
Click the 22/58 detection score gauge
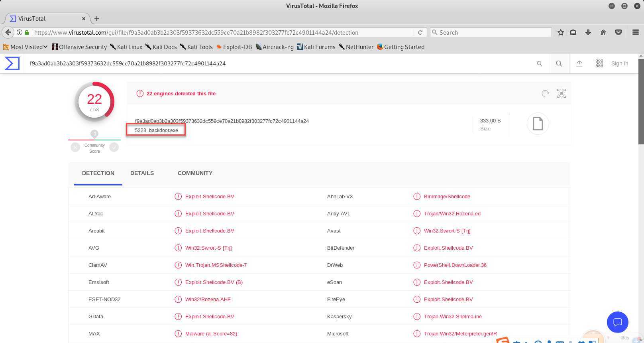click(x=94, y=102)
